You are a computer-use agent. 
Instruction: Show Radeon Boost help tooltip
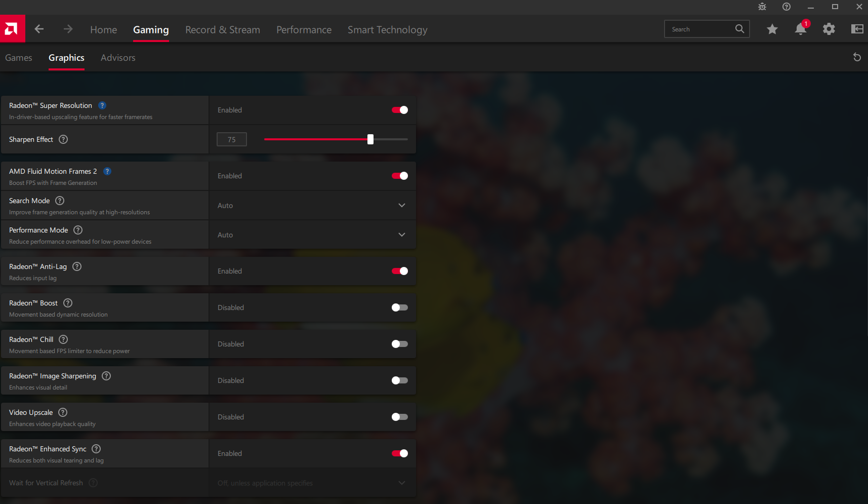(68, 303)
